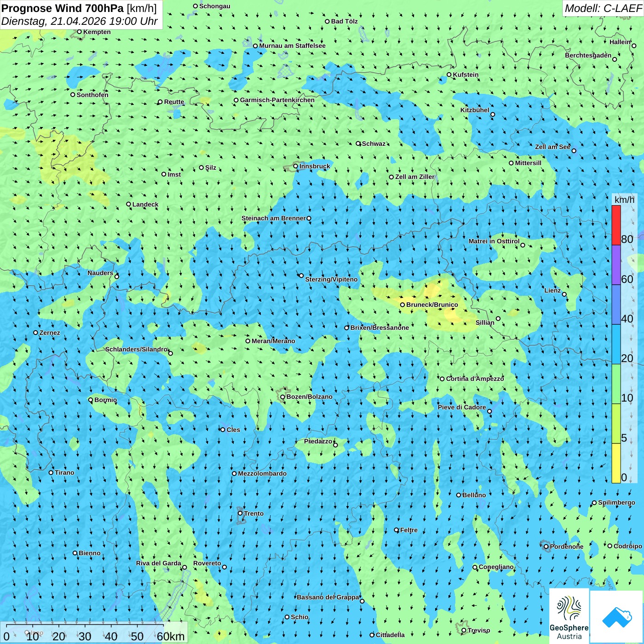Select the Steinach am Brenner label
644x644 pixels.
click(x=274, y=218)
